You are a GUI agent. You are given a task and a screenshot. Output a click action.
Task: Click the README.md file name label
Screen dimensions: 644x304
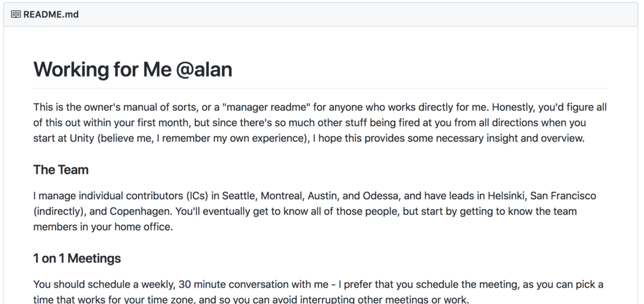(x=51, y=14)
